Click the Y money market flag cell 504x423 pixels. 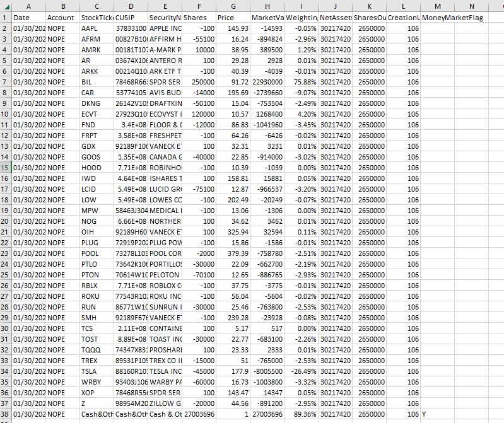point(438,414)
